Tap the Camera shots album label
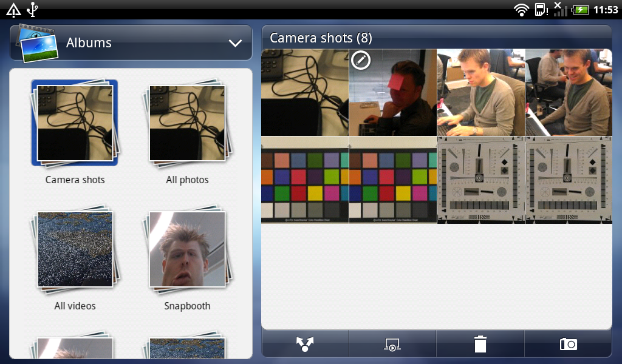This screenshot has height=364, width=622. click(x=75, y=180)
